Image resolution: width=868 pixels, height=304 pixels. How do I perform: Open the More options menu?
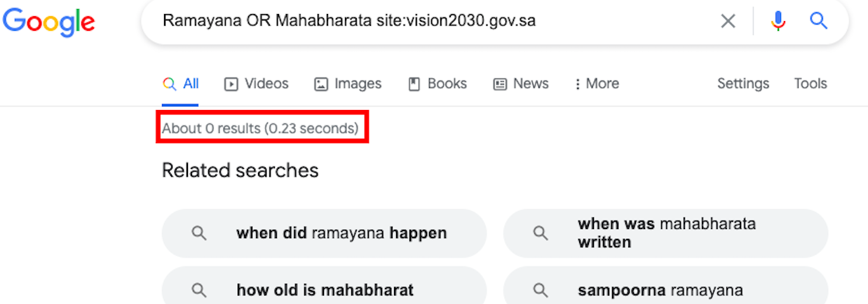[597, 84]
